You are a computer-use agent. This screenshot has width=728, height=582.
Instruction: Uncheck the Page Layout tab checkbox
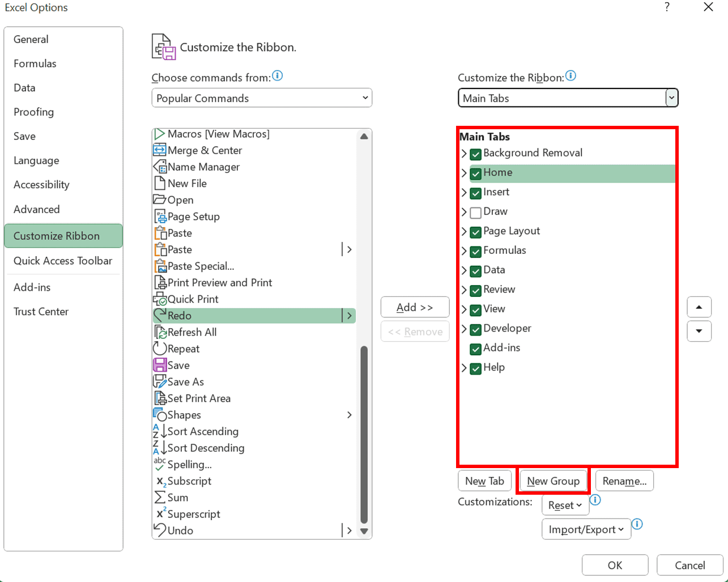[475, 232]
